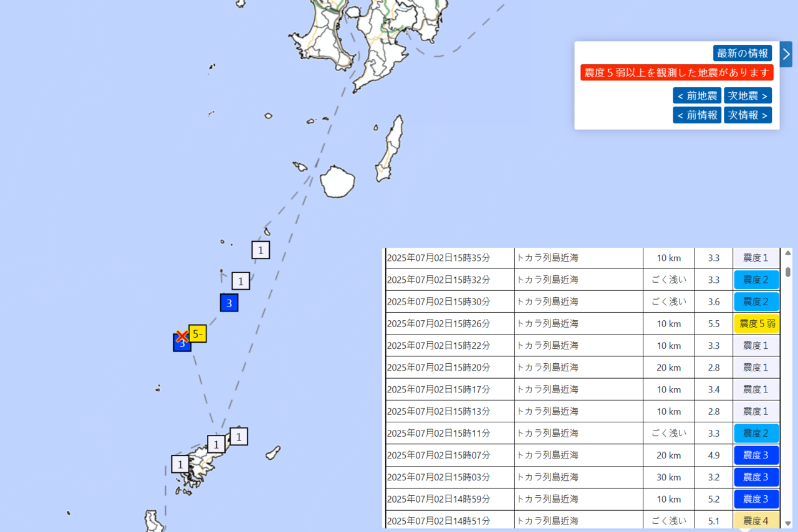The image size is (798, 532).
Task: Click blue intensity 3 marker northeast of epicenter
Action: click(x=229, y=303)
